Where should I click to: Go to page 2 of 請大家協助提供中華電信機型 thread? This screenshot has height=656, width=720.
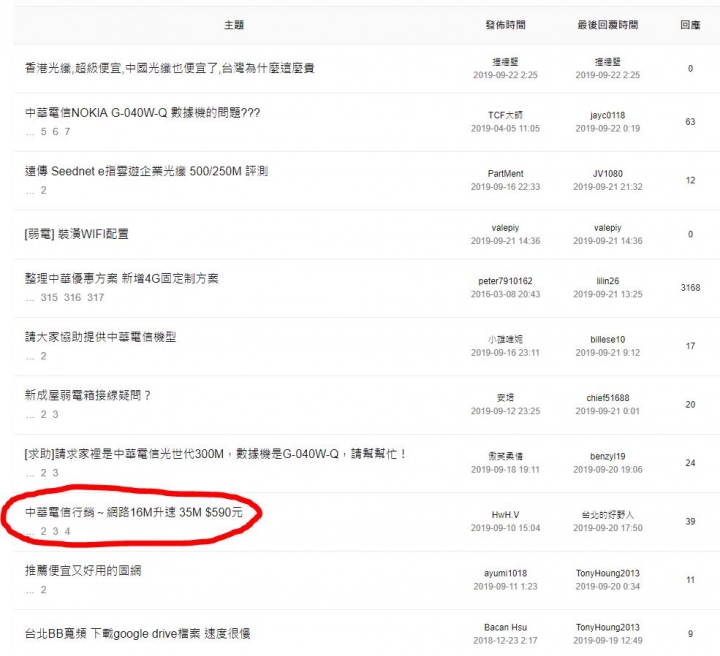tap(43, 356)
